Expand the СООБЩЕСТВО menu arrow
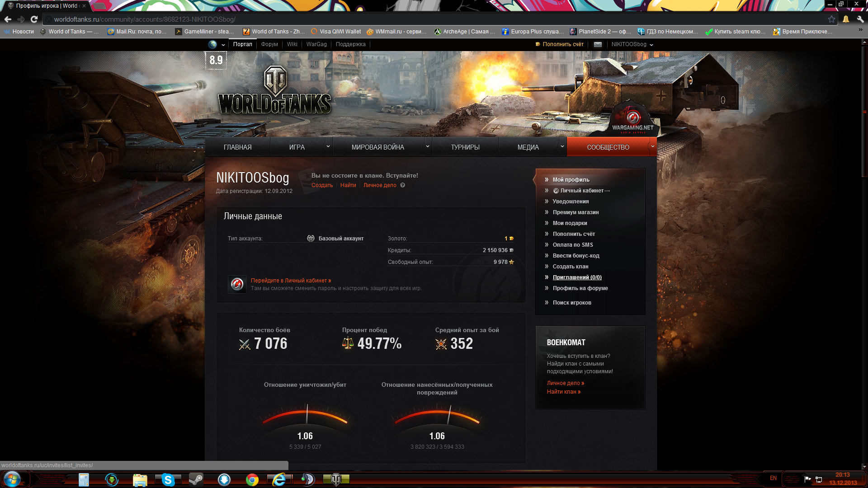868x488 pixels. 652,146
